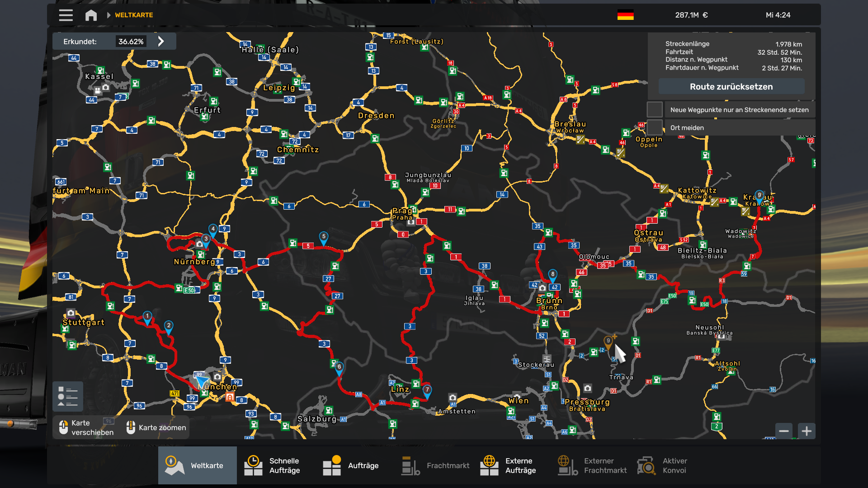Screen dimensions: 868x488
Task: Expand the Erkundet exploration arrow
Action: [161, 42]
